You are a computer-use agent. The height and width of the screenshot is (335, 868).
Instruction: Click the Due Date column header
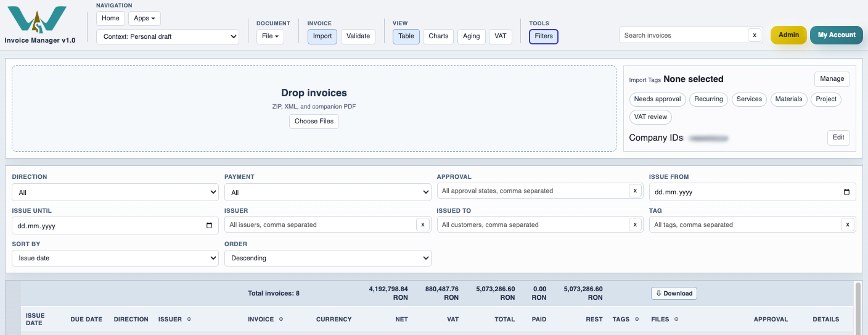(86, 319)
